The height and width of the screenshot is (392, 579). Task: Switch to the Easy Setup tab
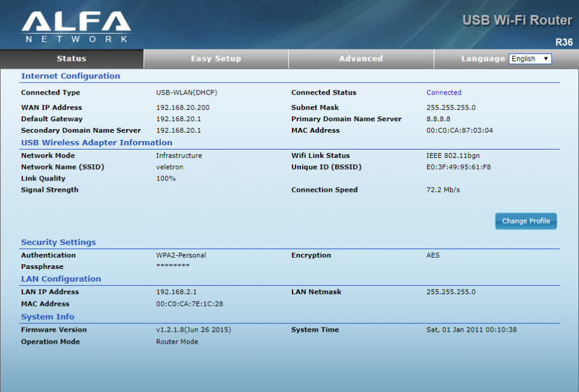tap(216, 58)
